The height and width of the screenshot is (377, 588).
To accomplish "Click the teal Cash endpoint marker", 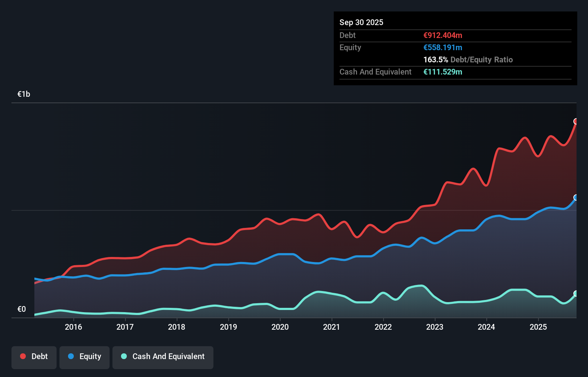I will click(x=576, y=294).
